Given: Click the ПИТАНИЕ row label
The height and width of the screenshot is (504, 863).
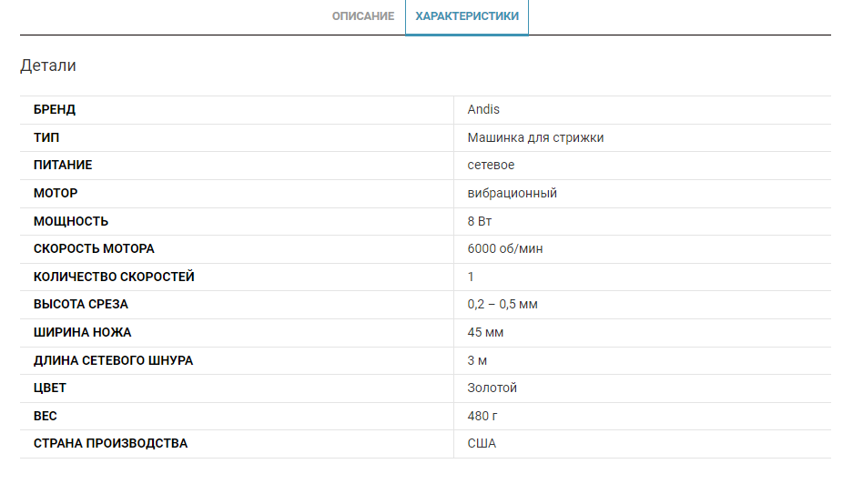Looking at the screenshot, I should 63,166.
